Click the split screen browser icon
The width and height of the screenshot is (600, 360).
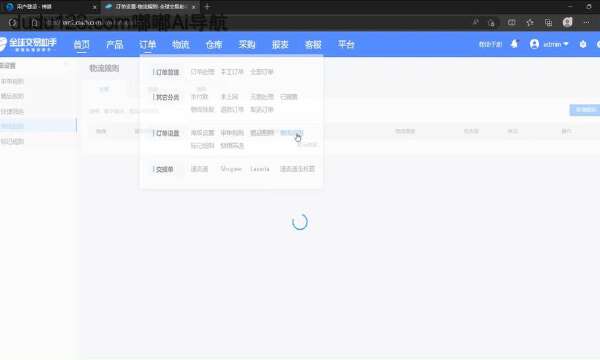click(x=511, y=23)
